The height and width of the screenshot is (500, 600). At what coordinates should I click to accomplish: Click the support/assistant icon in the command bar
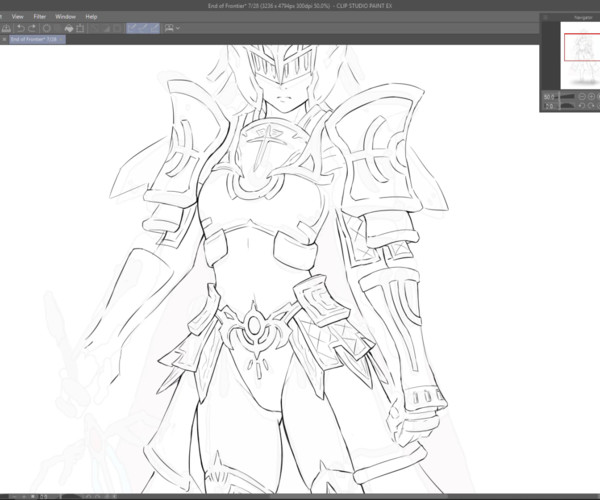click(169, 28)
